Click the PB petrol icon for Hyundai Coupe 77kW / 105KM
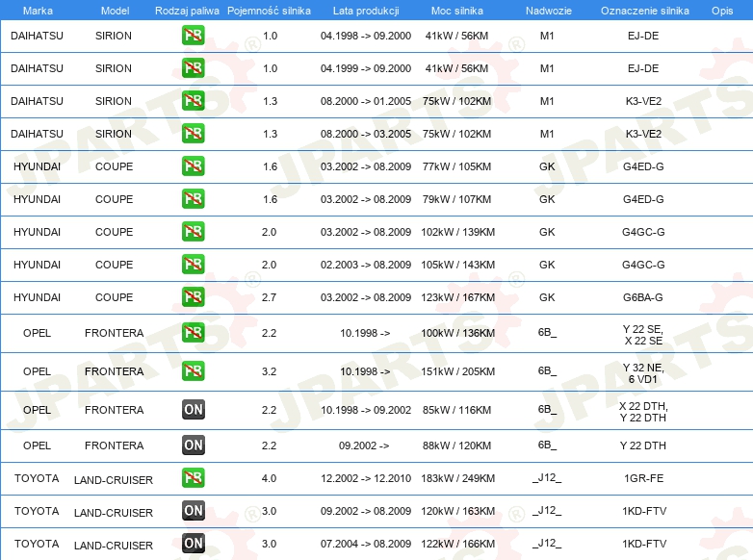 coord(193,165)
